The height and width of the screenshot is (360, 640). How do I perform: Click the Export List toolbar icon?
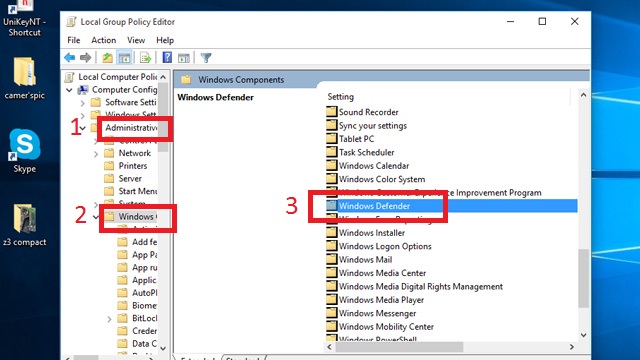tap(145, 58)
